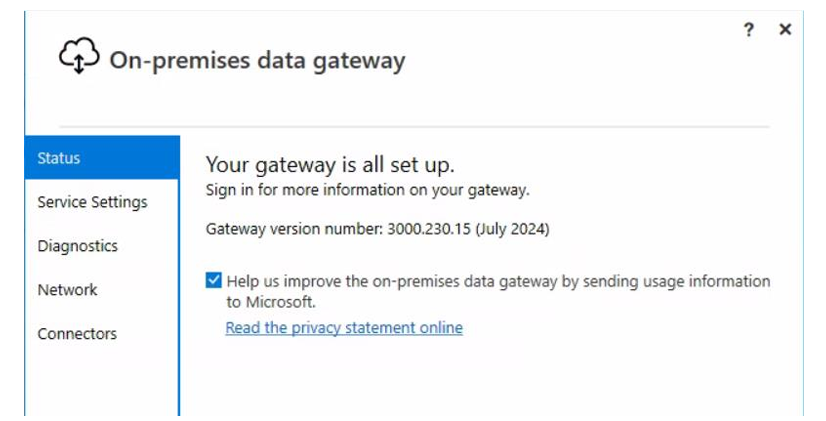Screen dimensions: 826x421
Task: Show the Connectors tab
Action: (77, 334)
